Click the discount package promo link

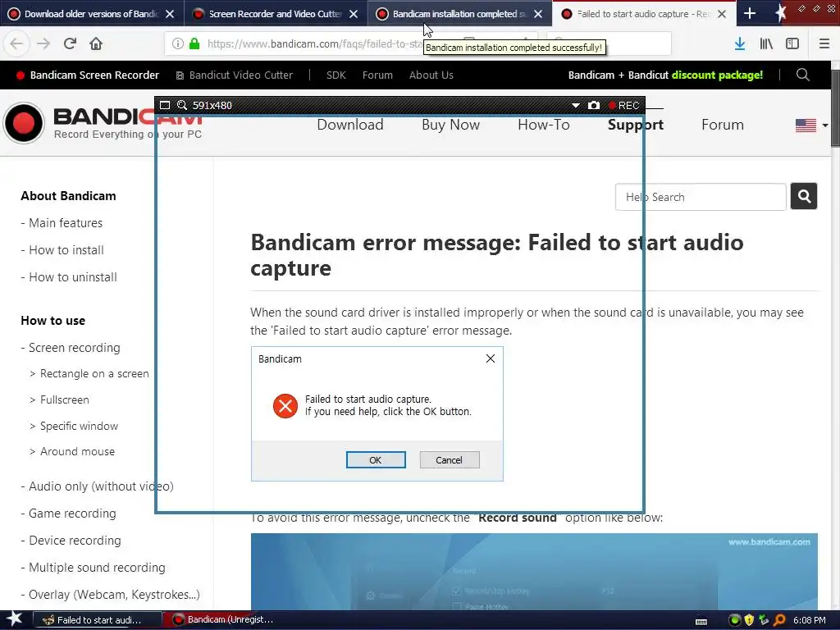point(665,75)
